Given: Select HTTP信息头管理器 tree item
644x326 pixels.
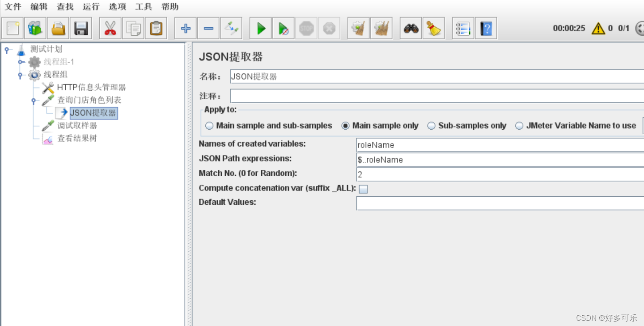Looking at the screenshot, I should pyautogui.click(x=91, y=87).
